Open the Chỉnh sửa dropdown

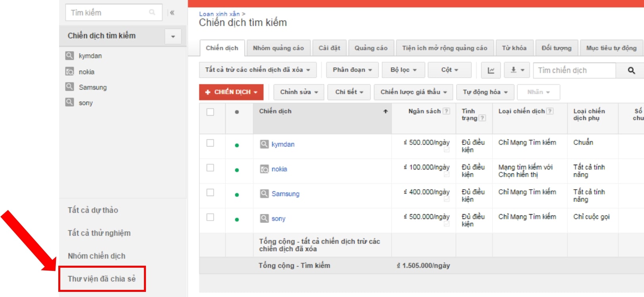(299, 92)
